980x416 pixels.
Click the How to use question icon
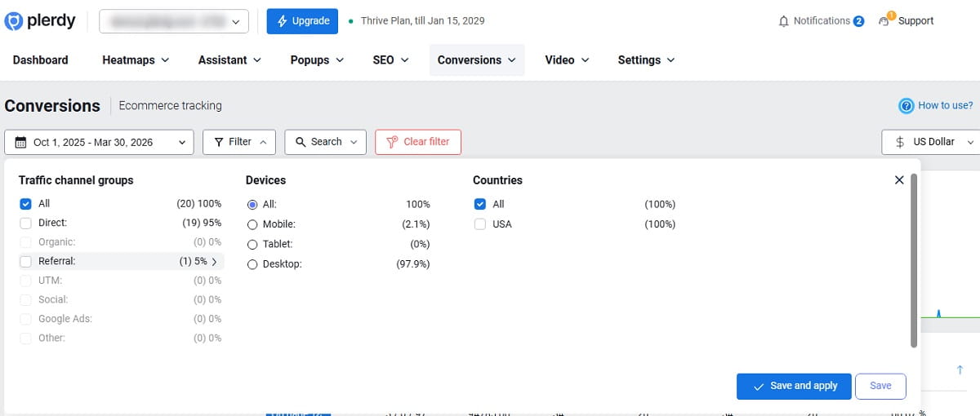pyautogui.click(x=906, y=106)
